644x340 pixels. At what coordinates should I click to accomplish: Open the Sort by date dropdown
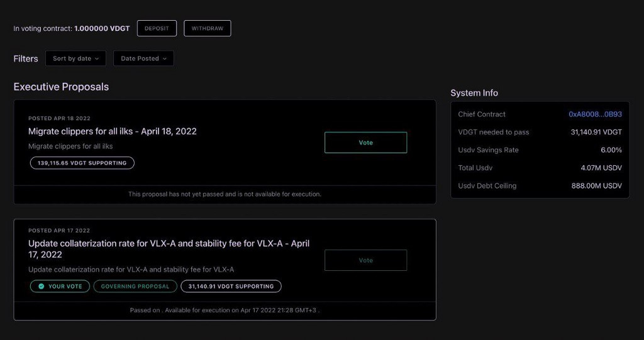click(75, 58)
